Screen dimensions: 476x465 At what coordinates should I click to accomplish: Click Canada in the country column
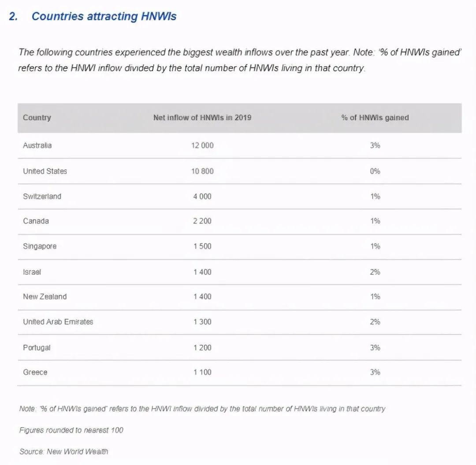point(36,221)
